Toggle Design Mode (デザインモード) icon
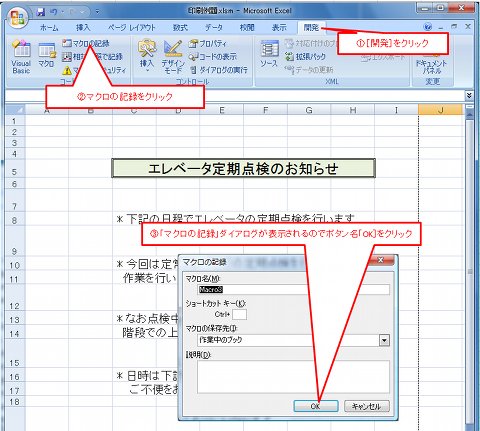480x431 pixels. point(173,57)
